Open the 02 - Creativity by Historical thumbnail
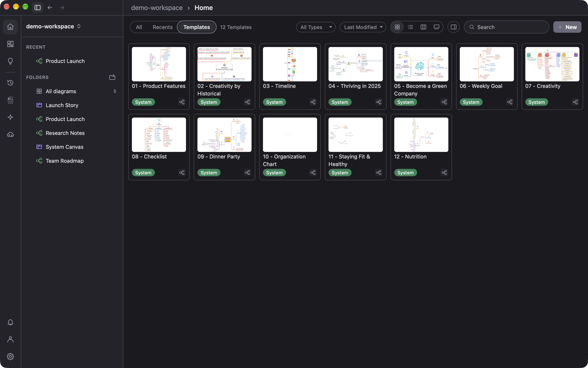 coord(224,64)
